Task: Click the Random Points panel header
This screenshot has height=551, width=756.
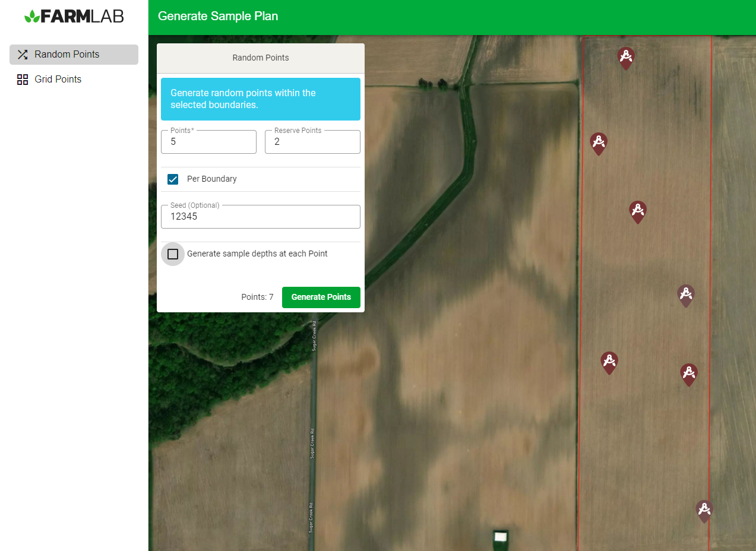Action: tap(261, 58)
